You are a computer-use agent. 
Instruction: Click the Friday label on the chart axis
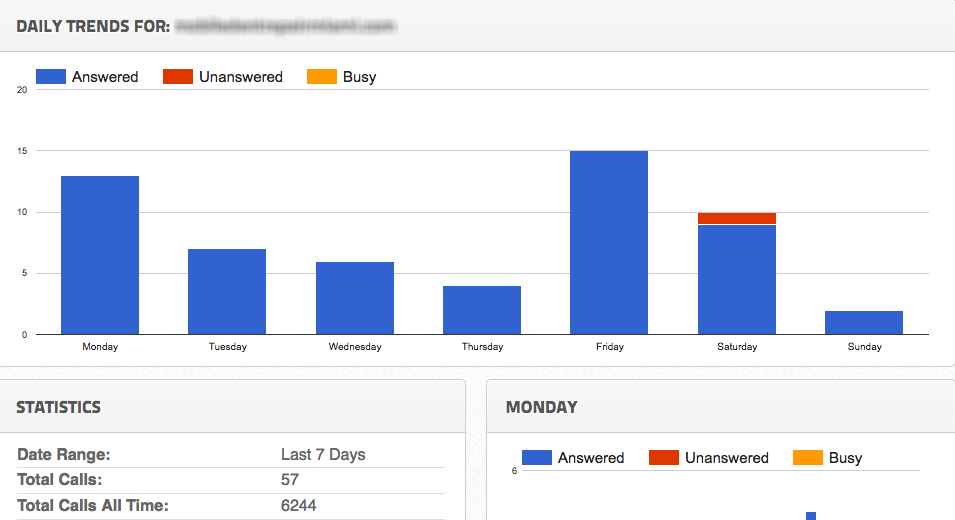click(609, 347)
